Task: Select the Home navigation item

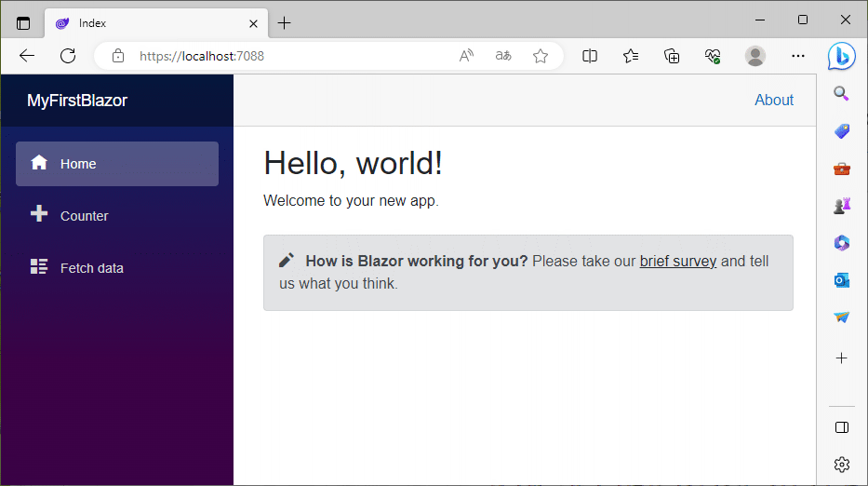Action: (x=78, y=164)
